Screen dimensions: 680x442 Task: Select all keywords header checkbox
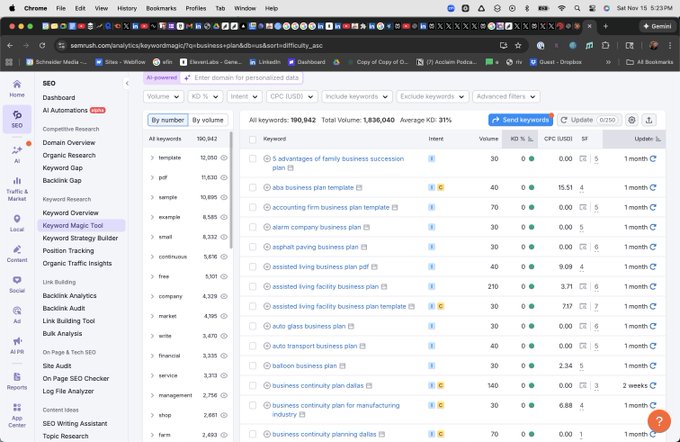tap(252, 139)
